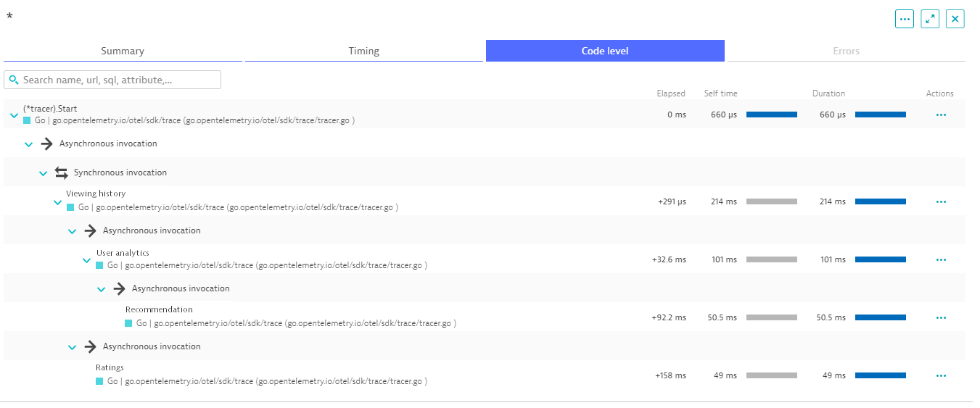Image resolution: width=980 pixels, height=408 pixels.
Task: Collapse the (*tracer).Start node
Action: pos(14,115)
